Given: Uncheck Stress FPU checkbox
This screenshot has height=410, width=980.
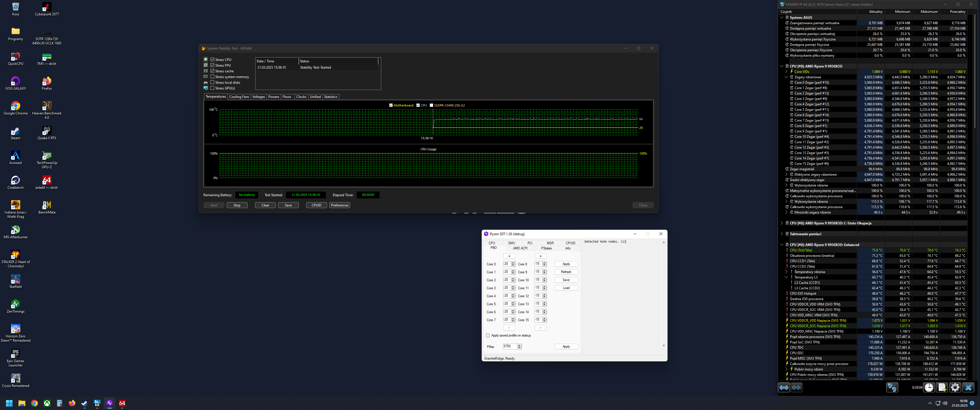Looking at the screenshot, I should [x=213, y=65].
